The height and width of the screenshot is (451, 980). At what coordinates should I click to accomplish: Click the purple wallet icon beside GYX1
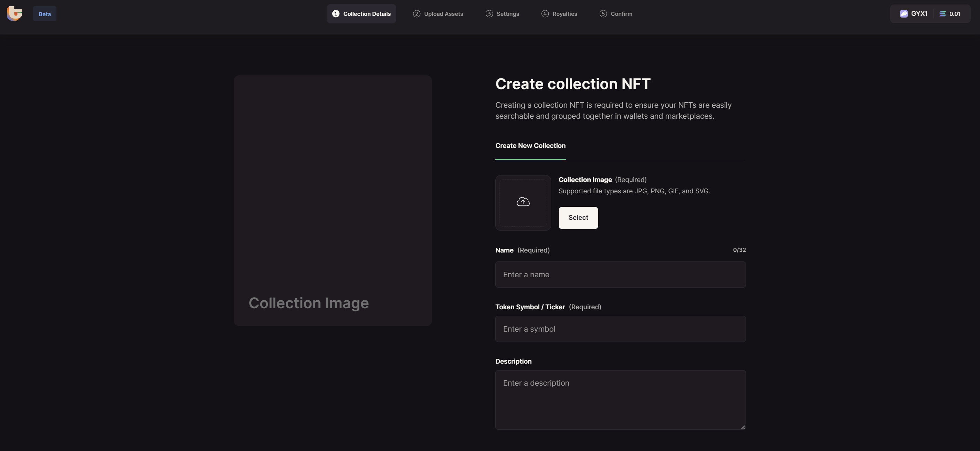coord(904,14)
